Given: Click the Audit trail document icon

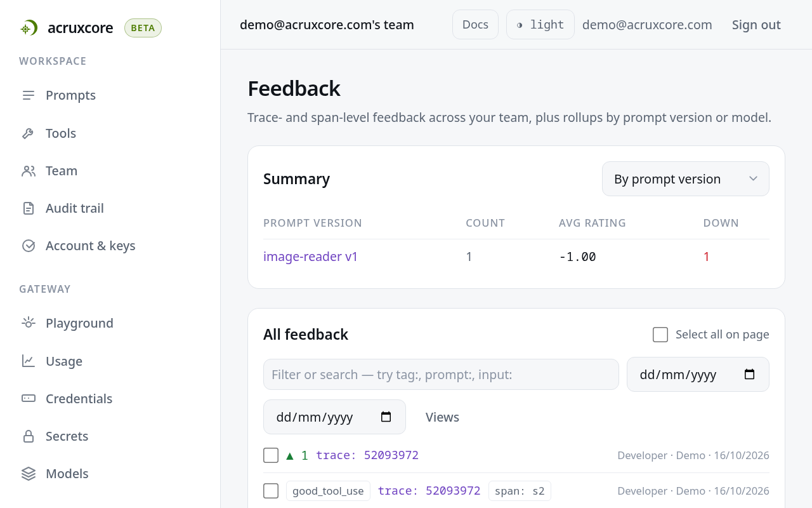Looking at the screenshot, I should (29, 208).
